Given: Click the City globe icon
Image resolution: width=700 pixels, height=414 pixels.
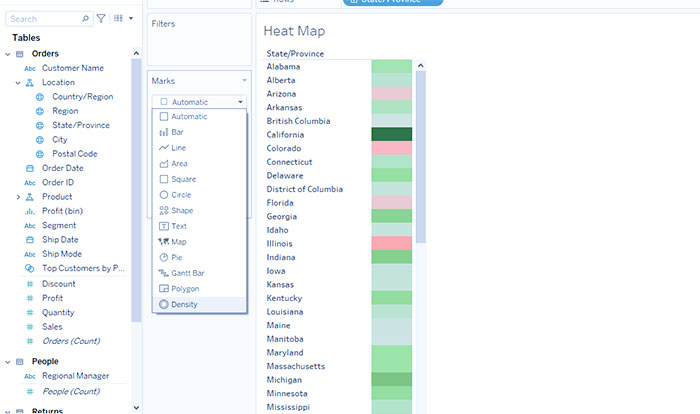Looking at the screenshot, I should (40, 140).
